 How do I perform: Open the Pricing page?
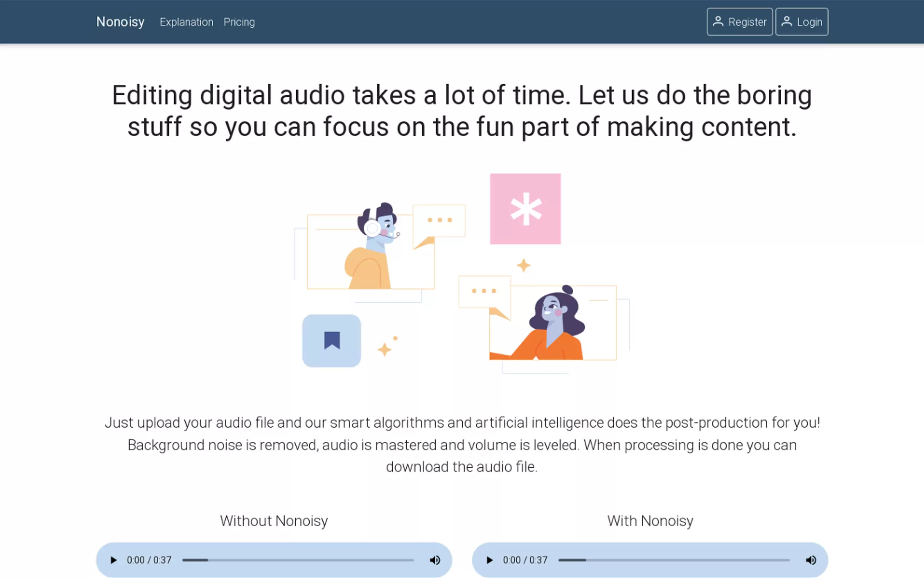tap(239, 22)
